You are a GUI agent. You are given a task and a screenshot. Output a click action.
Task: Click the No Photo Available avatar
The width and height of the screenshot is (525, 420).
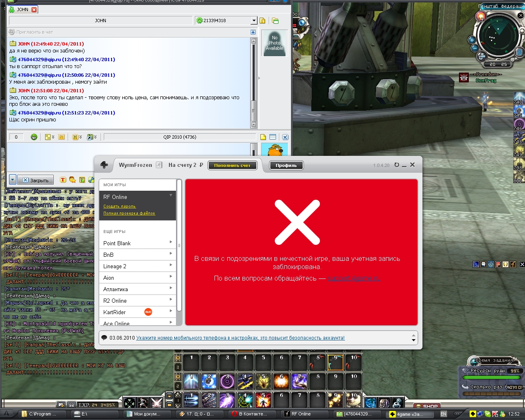(x=274, y=43)
